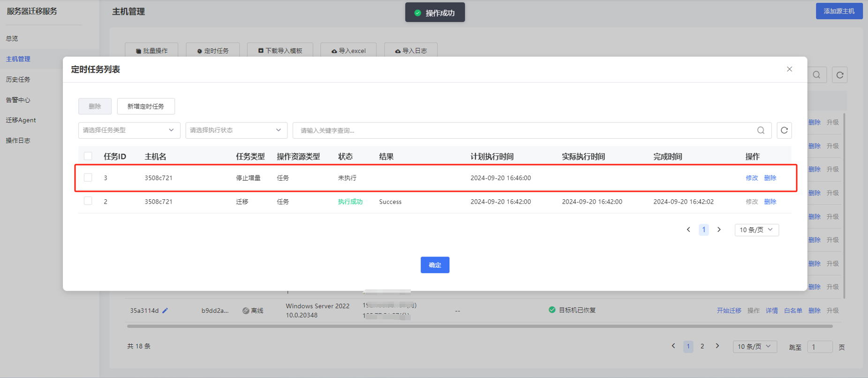
Task: Click 操作 in the 35a3114d host row
Action: [x=754, y=310]
